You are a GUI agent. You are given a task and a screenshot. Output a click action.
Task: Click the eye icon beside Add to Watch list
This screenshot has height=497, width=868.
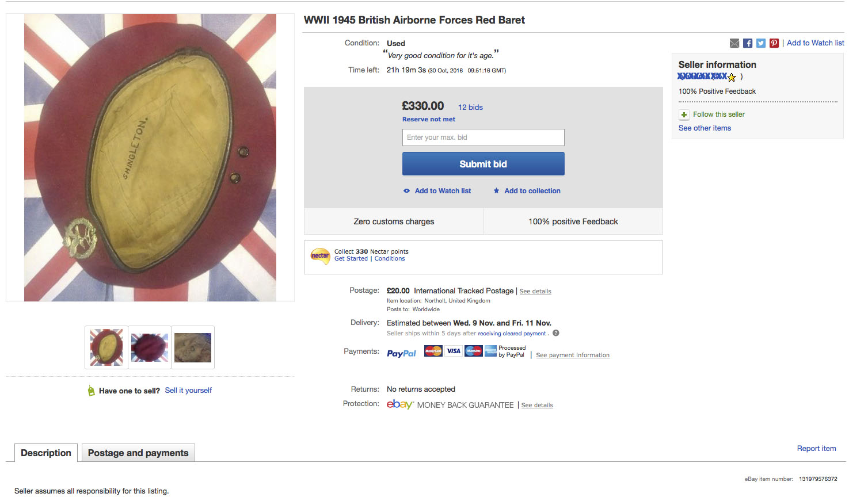coord(406,191)
